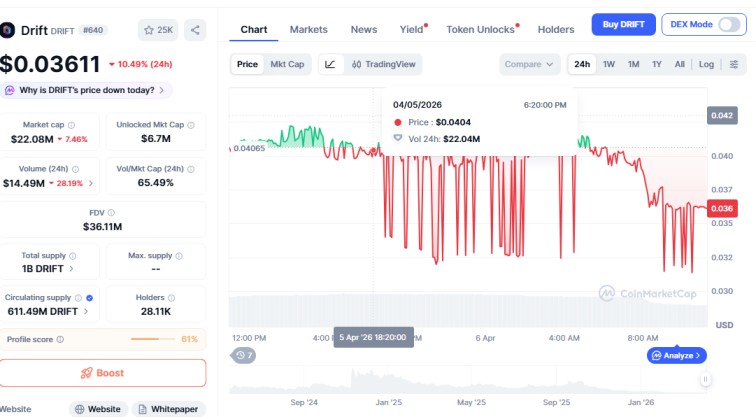Open chart settings sliders icon

pyautogui.click(x=735, y=64)
